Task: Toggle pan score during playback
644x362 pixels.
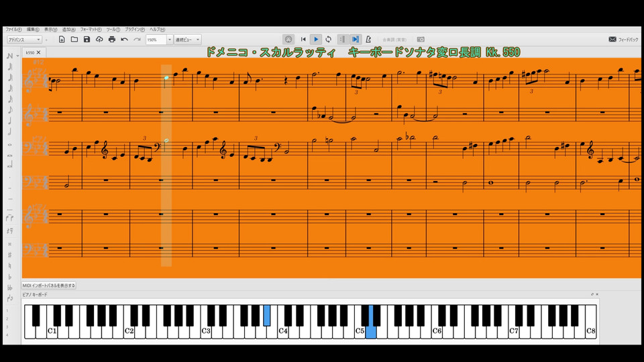Action: 356,40
